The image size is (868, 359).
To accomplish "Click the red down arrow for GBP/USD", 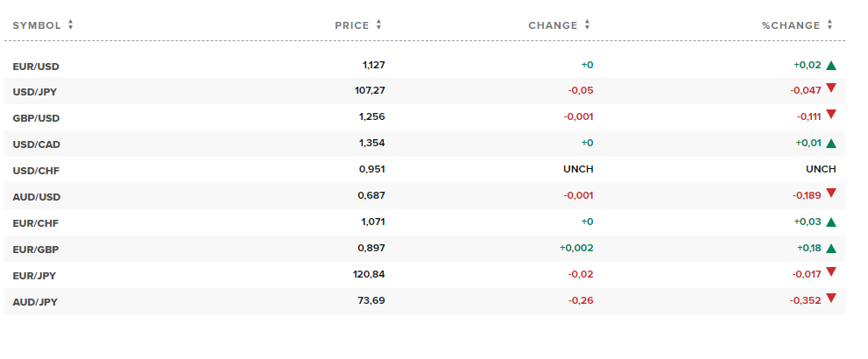I will point(831,115).
